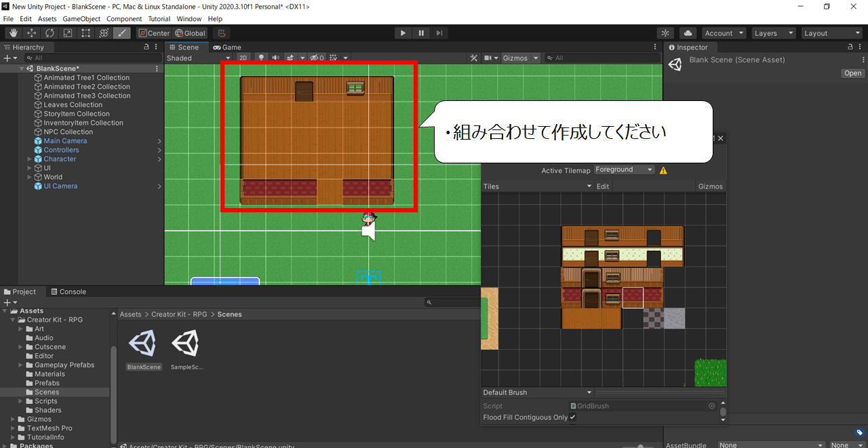Open the Default Brush dropdown
The width and height of the screenshot is (868, 448).
(537, 392)
